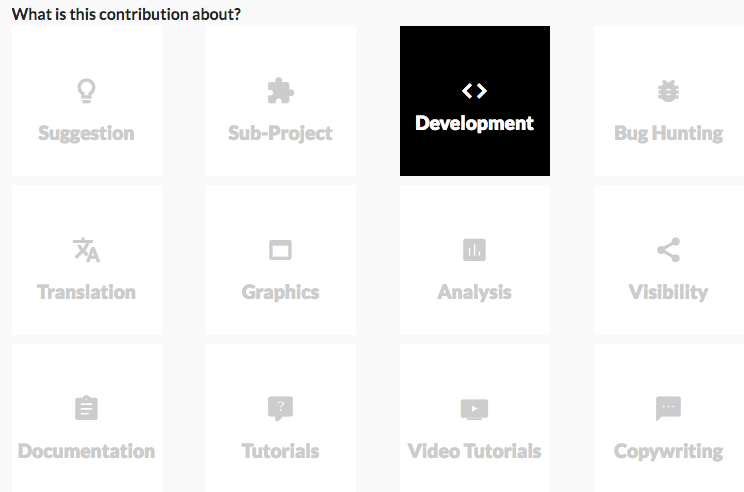The height and width of the screenshot is (492, 744).
Task: Click the 'What is this contribution about?' heading
Action: pos(126,14)
